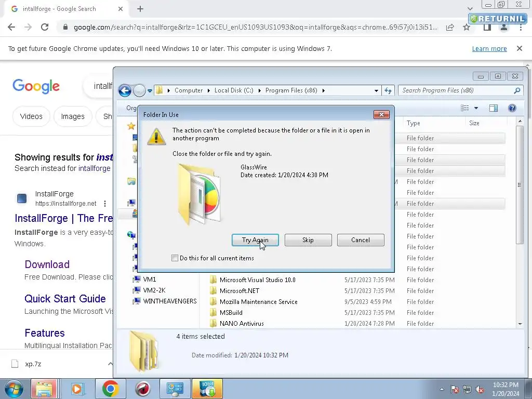
Task: Open InstallForge result options dots
Action: (105, 203)
